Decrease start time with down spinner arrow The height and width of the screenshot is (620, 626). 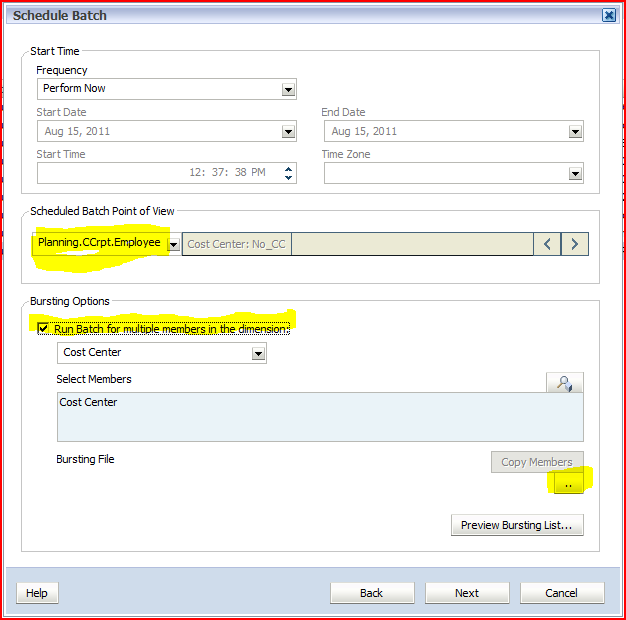288,178
